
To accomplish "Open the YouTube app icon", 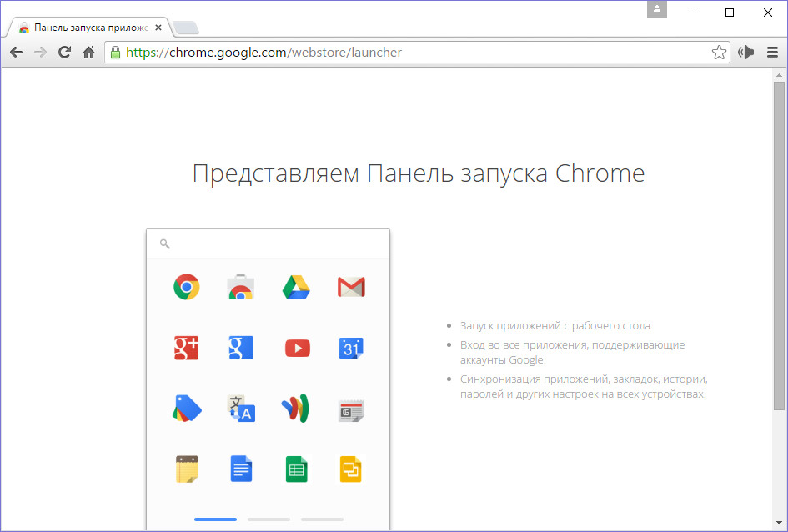I will [298, 349].
